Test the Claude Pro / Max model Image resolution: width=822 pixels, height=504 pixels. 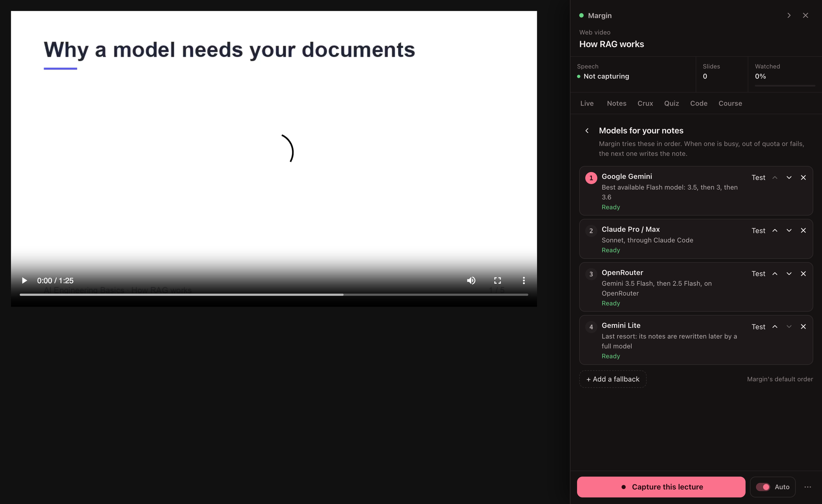point(758,230)
